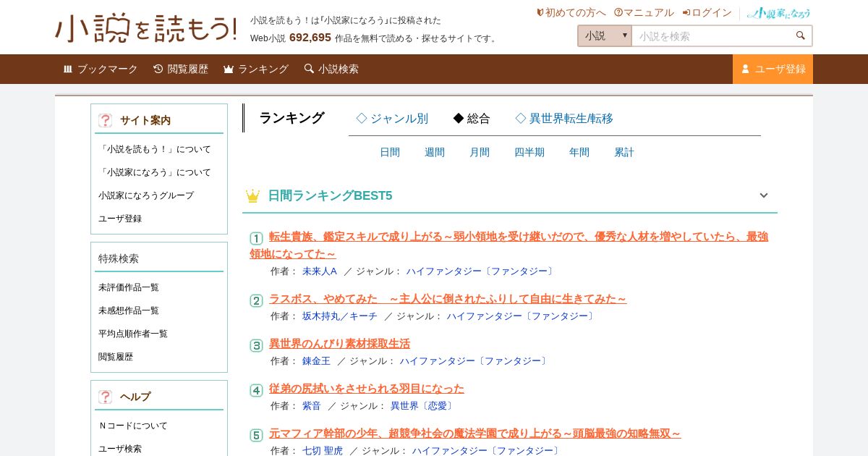Image resolution: width=868 pixels, height=456 pixels.
Task: Open author 坂木持丸／キーチ page
Action: point(340,316)
